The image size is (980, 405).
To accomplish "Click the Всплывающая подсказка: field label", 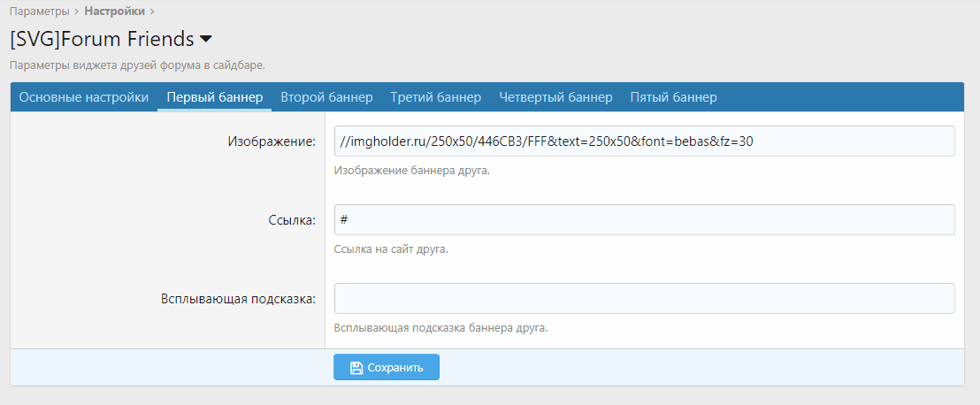I will [x=238, y=299].
